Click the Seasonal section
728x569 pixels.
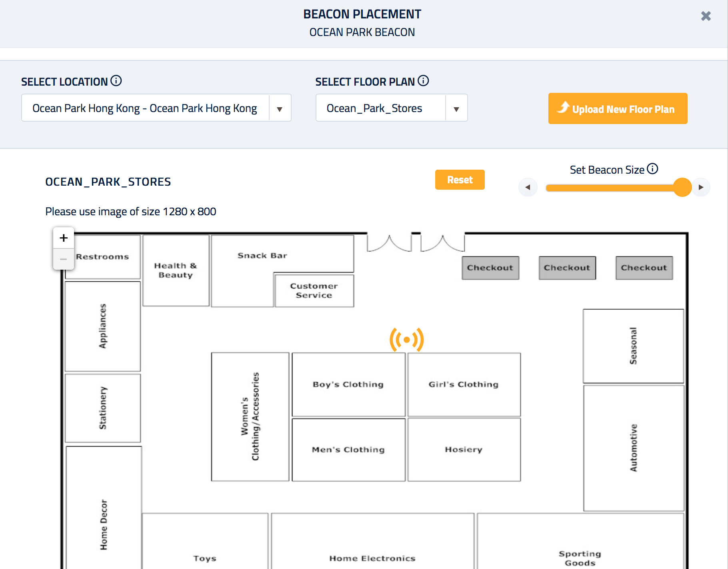(x=633, y=346)
